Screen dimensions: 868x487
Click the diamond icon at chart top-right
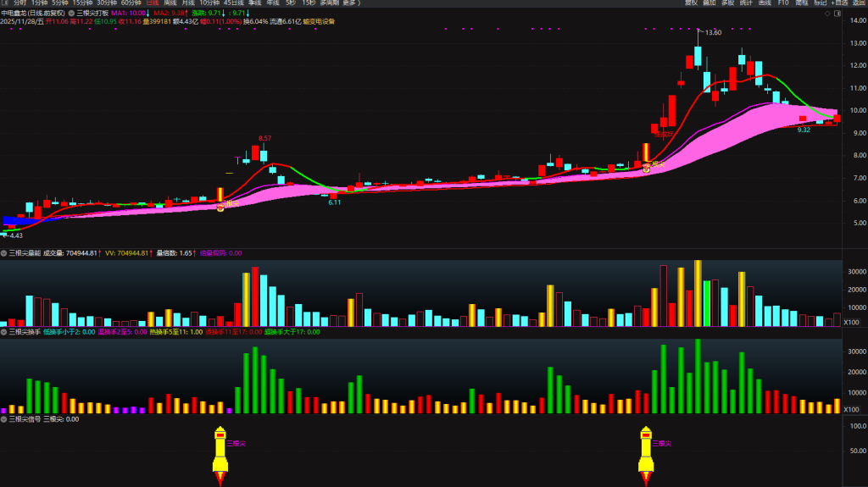(x=826, y=14)
